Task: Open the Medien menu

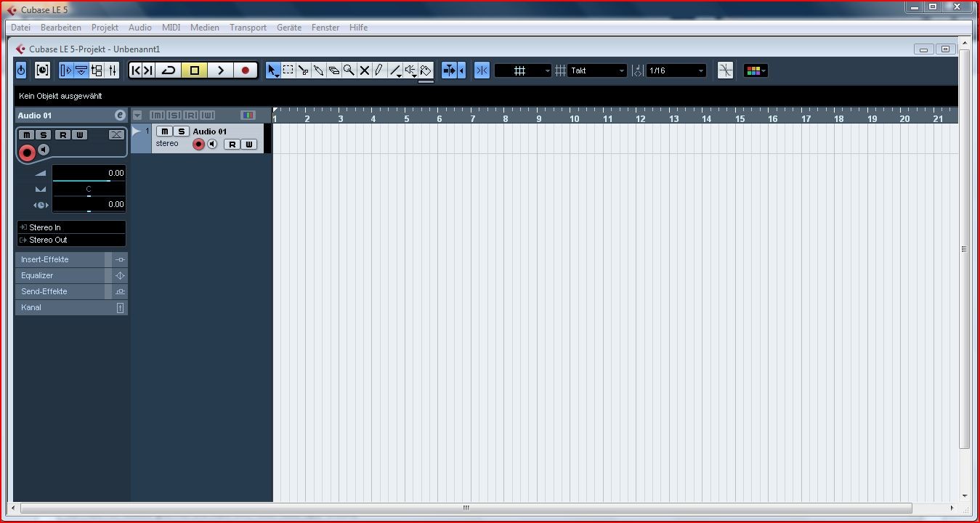Action: [205, 28]
